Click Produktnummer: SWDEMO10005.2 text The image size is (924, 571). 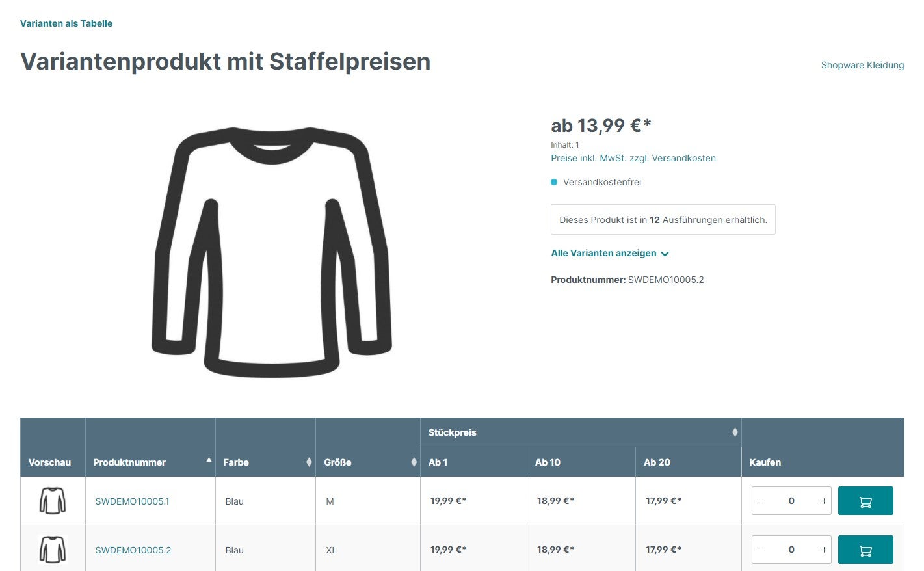627,280
